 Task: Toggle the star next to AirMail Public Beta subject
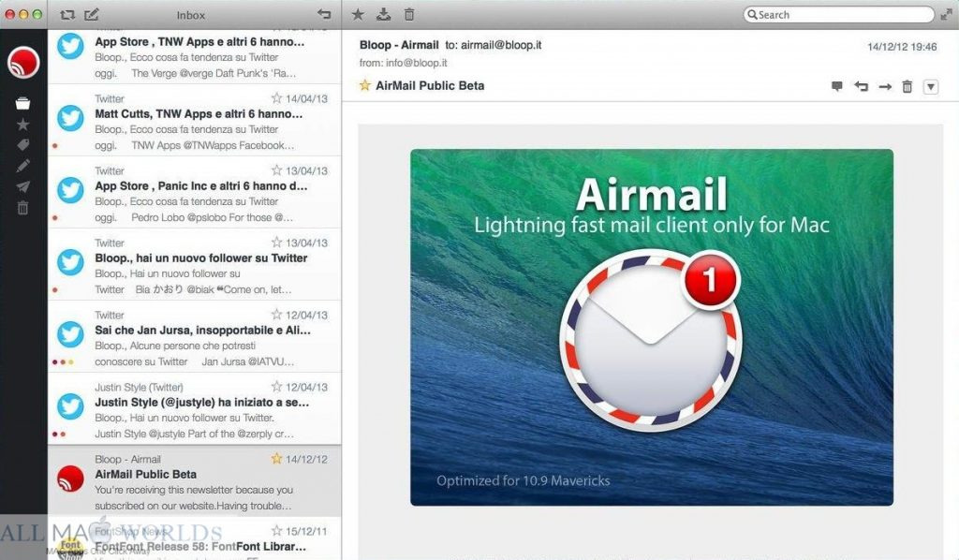coord(365,85)
